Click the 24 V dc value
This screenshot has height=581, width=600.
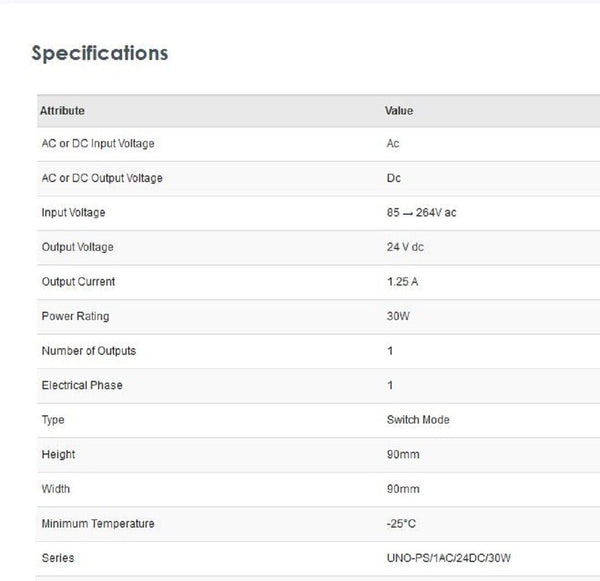pyautogui.click(x=406, y=247)
